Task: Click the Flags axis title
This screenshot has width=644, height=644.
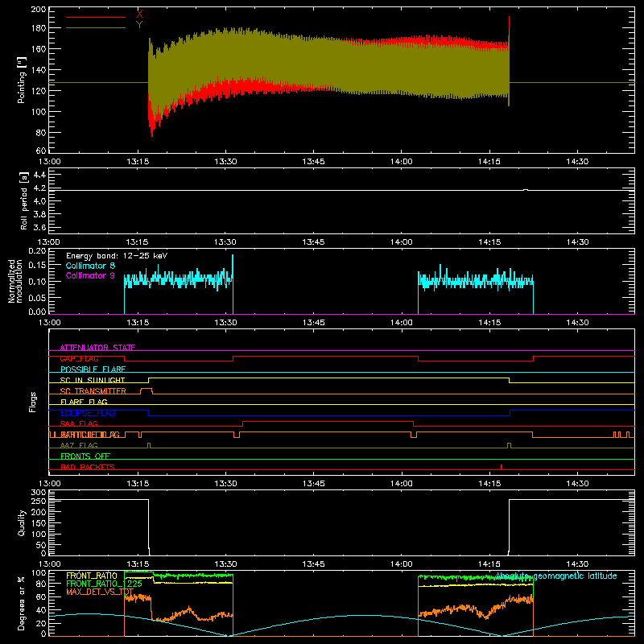Action: 33,402
